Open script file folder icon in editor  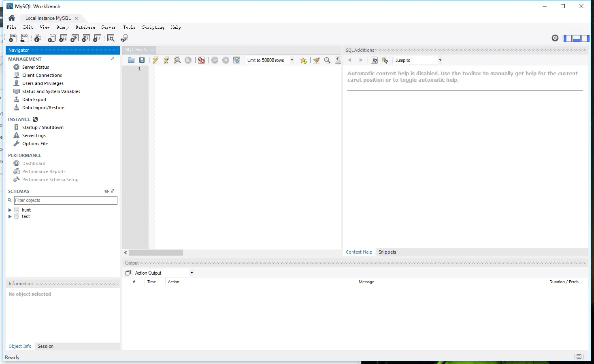coord(131,60)
